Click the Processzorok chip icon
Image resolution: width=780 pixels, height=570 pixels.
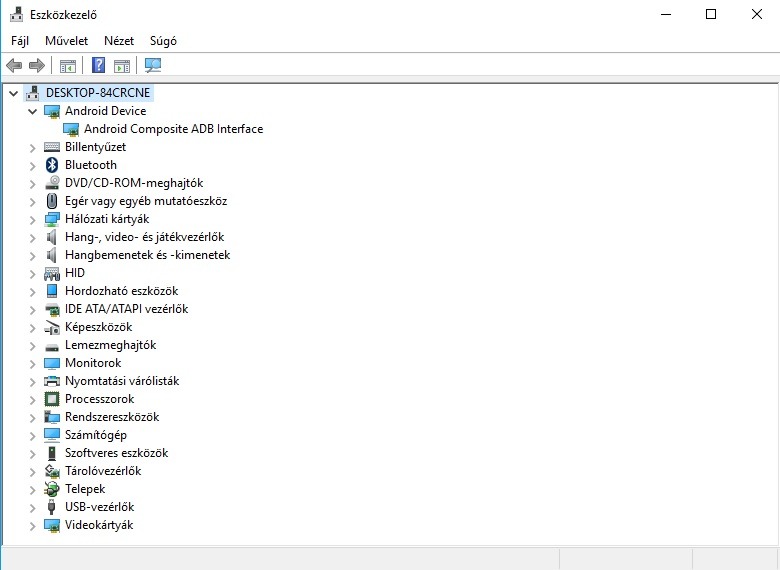coord(52,399)
